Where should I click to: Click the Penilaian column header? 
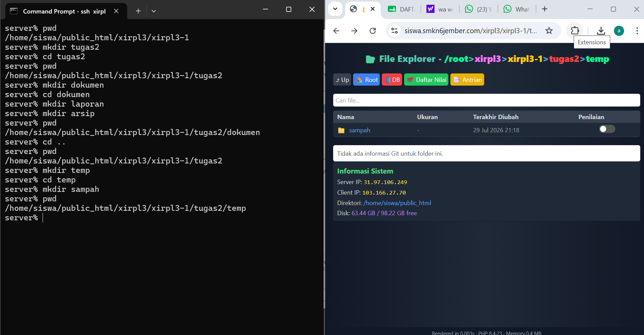click(591, 117)
